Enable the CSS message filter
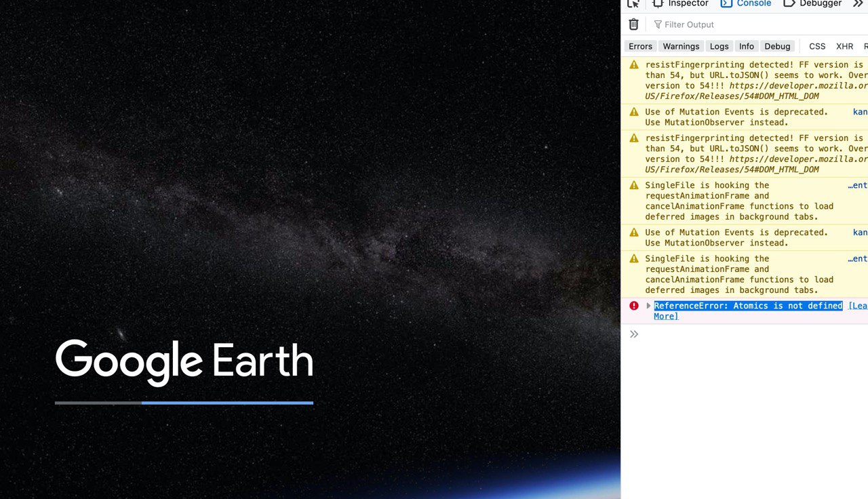The height and width of the screenshot is (499, 868). 817,46
